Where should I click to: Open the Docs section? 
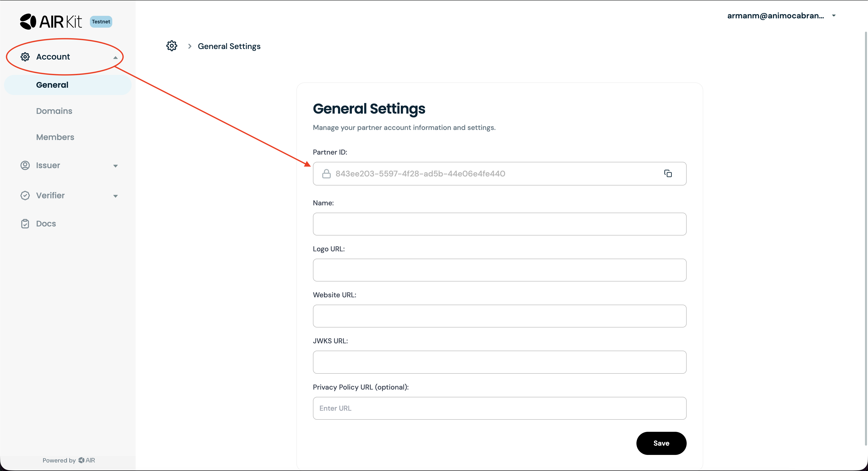coord(46,223)
